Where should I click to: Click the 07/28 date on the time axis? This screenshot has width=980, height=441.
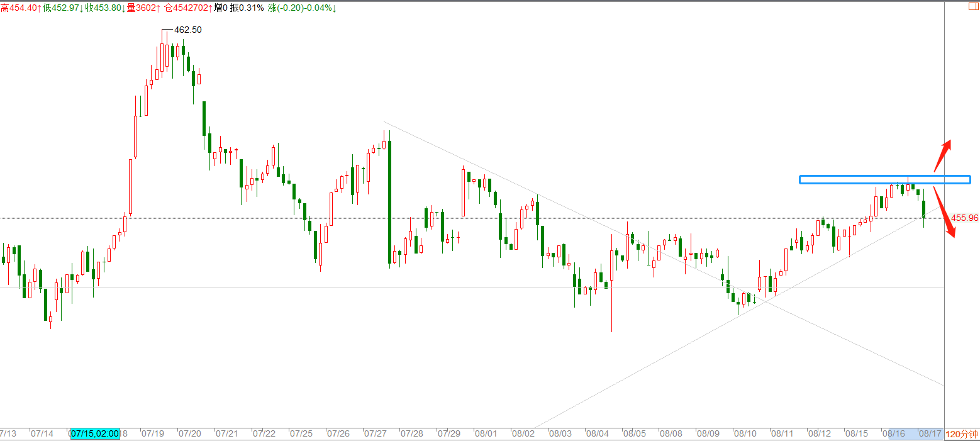[x=412, y=434]
